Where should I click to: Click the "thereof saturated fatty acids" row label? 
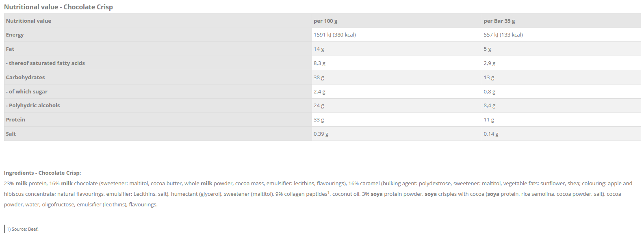pyautogui.click(x=46, y=63)
